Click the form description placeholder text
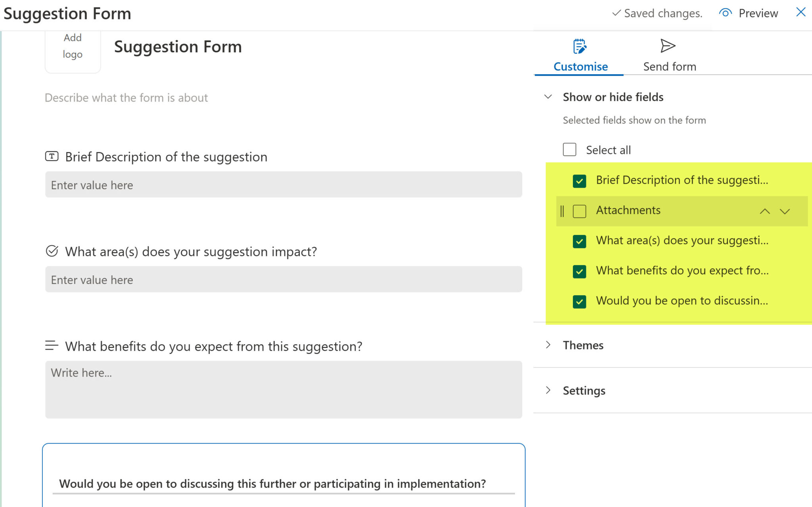 (x=126, y=98)
